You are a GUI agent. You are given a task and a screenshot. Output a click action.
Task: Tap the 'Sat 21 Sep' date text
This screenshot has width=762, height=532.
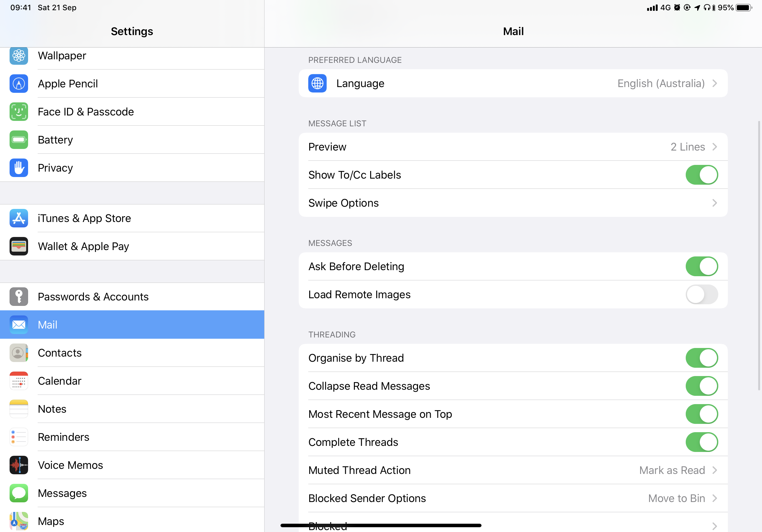pos(57,8)
